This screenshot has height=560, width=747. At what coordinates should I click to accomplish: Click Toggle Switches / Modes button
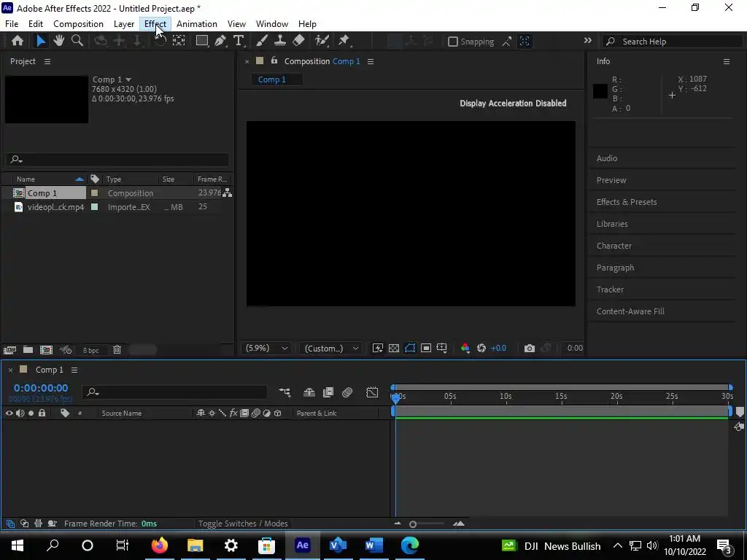click(243, 524)
